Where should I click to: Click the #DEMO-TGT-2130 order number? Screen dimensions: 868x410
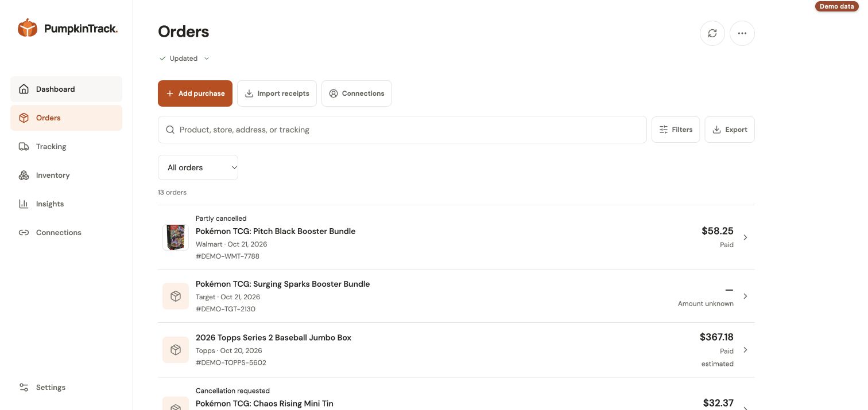[x=226, y=309]
